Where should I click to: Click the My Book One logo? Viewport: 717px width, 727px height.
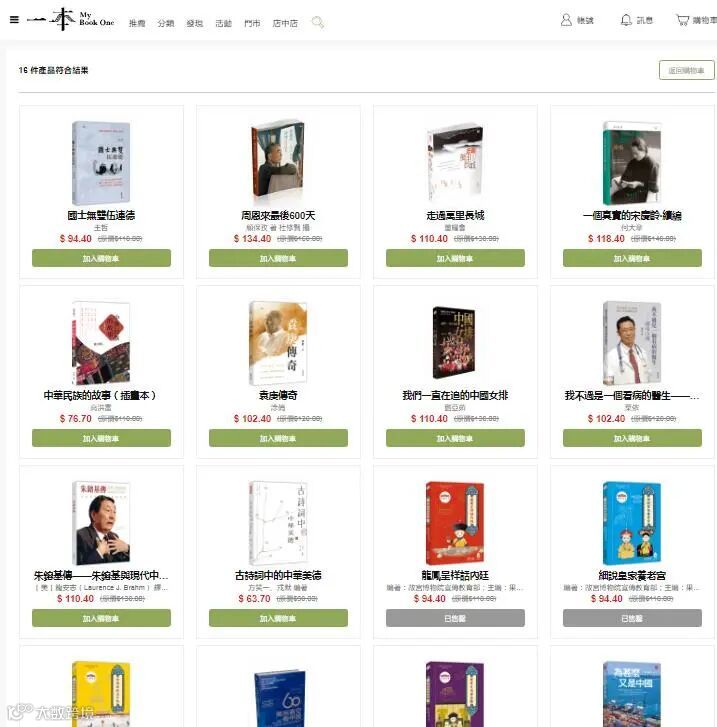(70, 19)
